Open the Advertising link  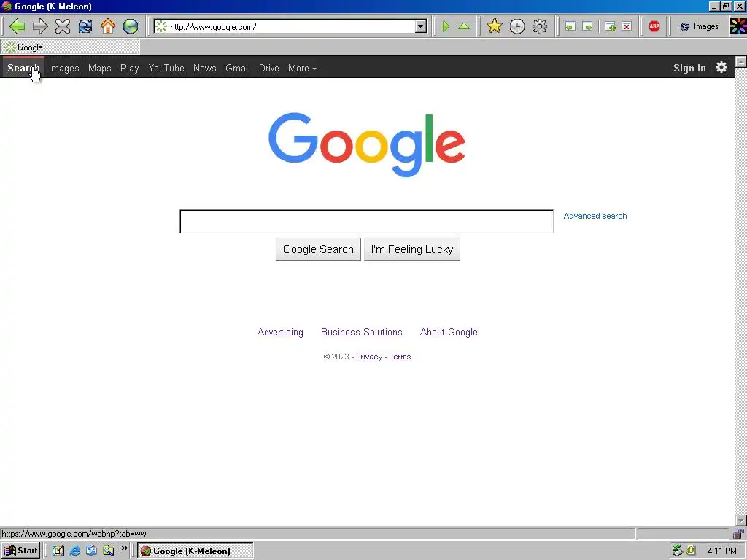280,332
